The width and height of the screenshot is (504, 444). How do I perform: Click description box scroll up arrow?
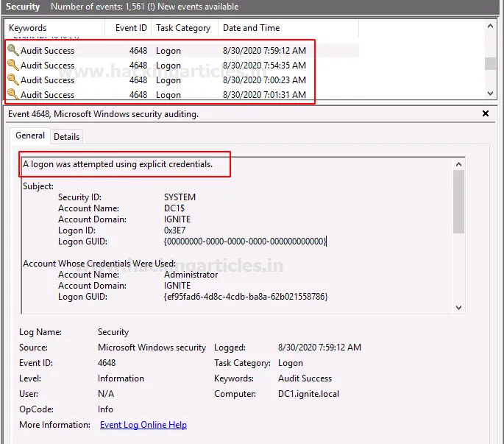click(x=459, y=164)
